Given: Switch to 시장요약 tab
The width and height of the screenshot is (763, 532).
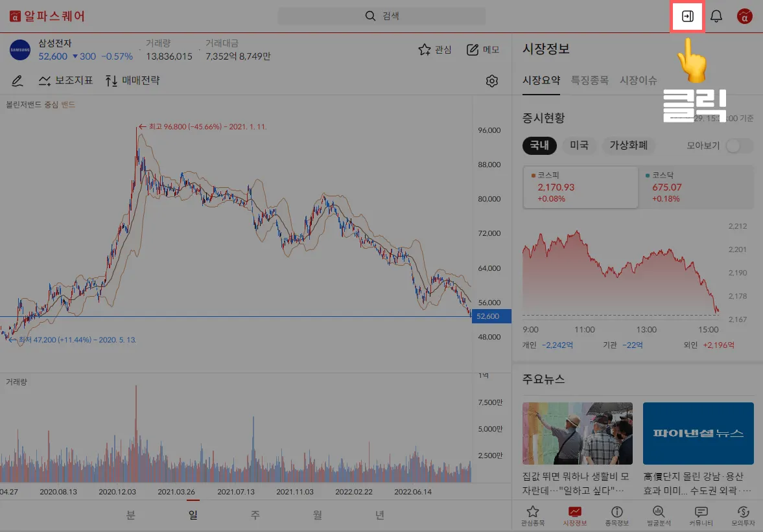Looking at the screenshot, I should 541,80.
